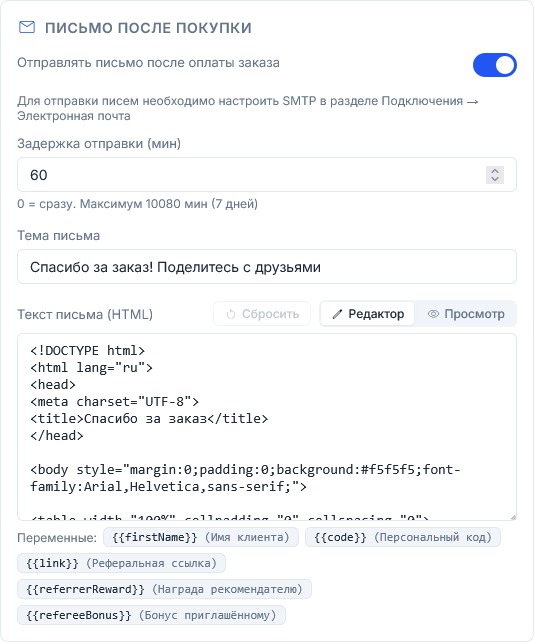Click the HTML textarea resize handle corner
534x642 pixels.
[513, 517]
